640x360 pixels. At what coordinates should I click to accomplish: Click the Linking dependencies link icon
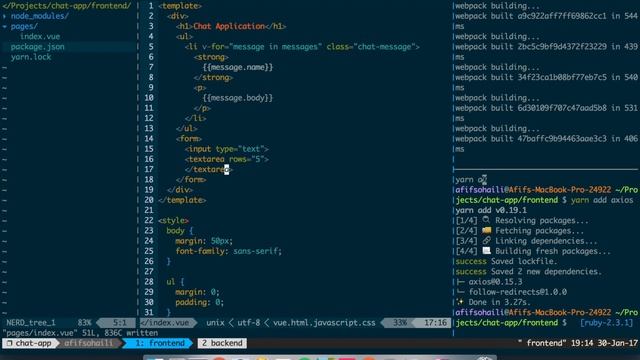pos(486,241)
